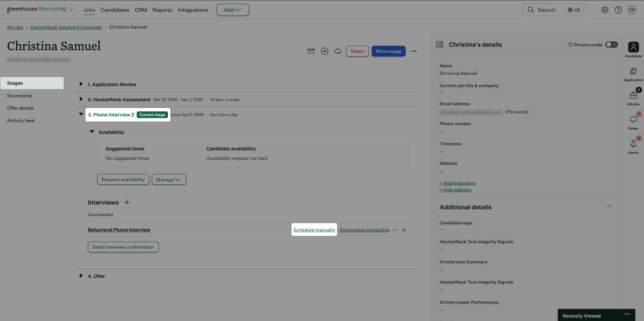Select Scorecards in the left sidebar
Image resolution: width=644 pixels, height=321 pixels.
pos(20,96)
